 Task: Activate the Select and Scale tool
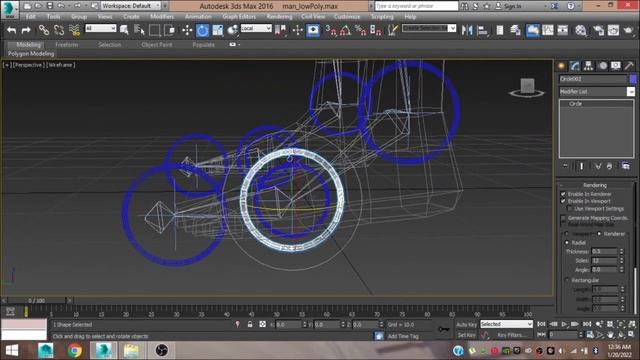click(218, 30)
